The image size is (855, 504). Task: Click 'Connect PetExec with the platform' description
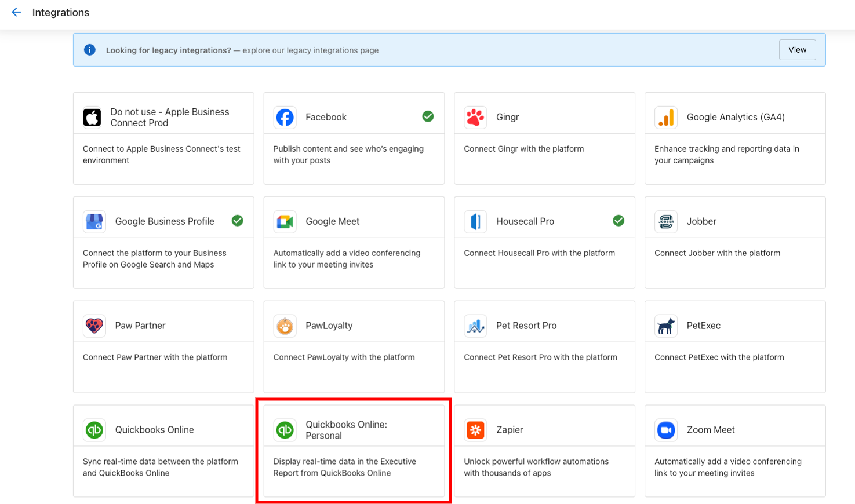pos(719,357)
